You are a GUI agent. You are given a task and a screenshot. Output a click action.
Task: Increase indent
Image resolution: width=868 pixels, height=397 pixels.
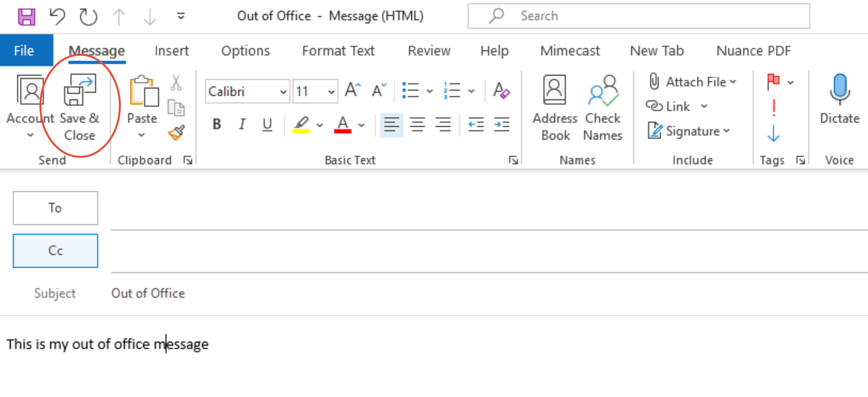click(x=502, y=125)
